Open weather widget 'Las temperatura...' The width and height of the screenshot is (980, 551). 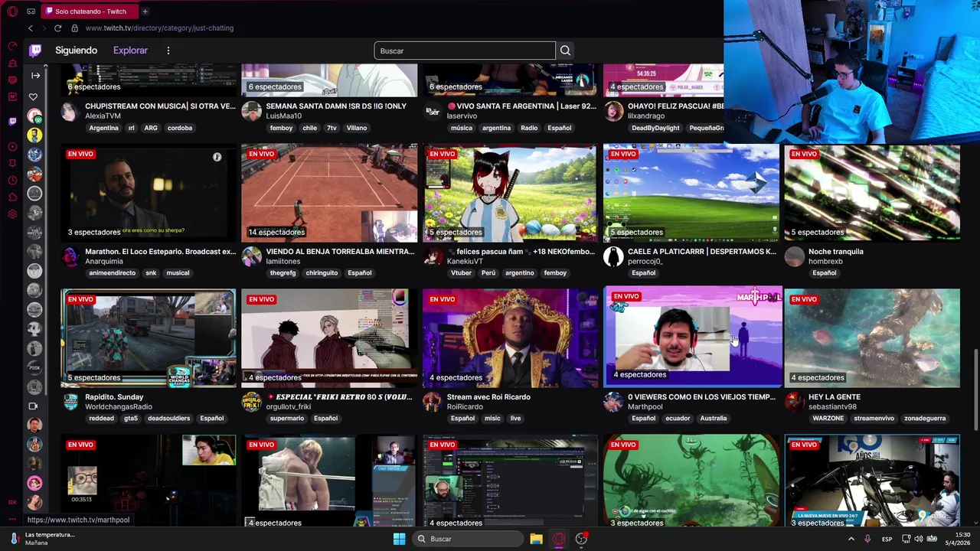pos(42,539)
